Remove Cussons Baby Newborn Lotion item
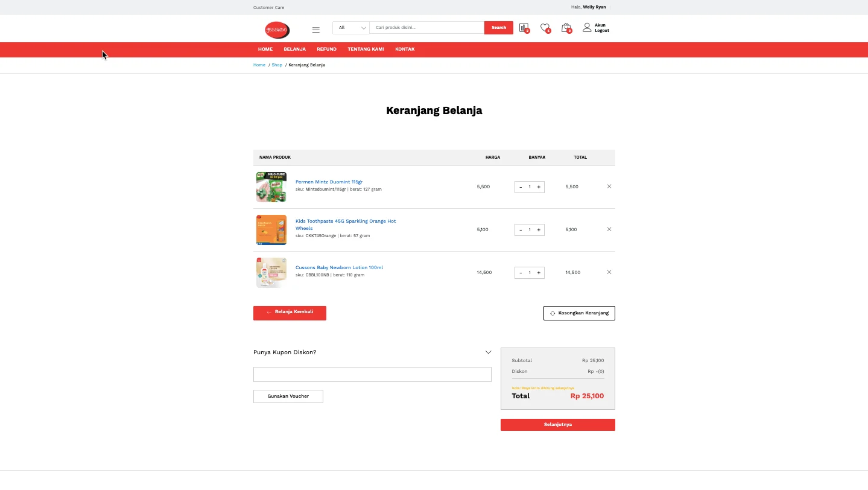868x490 pixels. coord(609,272)
